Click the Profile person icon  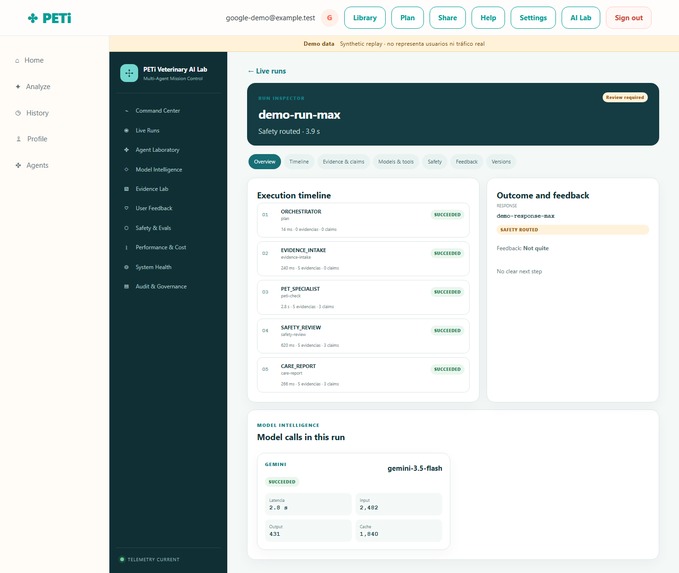pos(18,139)
